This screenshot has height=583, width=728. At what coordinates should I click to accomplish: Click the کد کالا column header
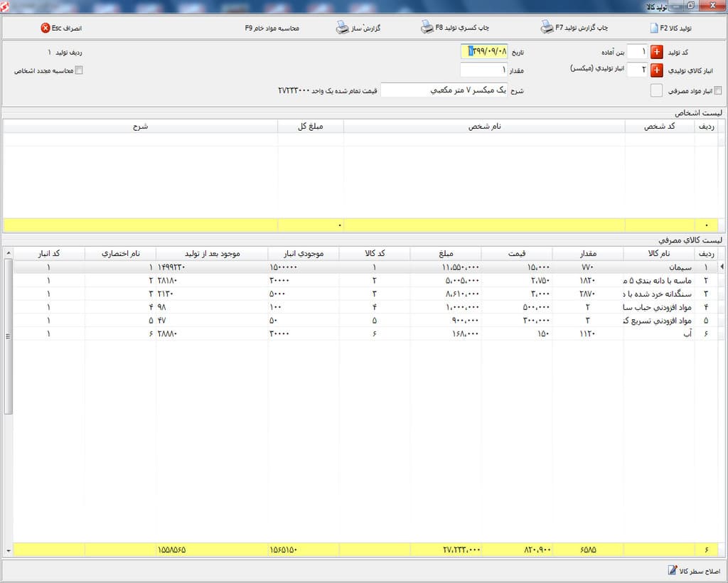[375, 253]
